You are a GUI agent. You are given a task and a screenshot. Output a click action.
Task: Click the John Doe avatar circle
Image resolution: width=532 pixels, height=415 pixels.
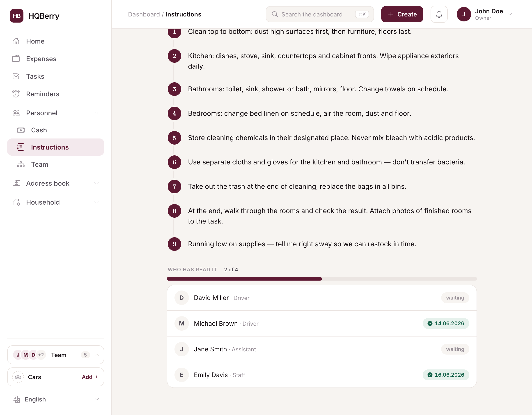(x=464, y=14)
